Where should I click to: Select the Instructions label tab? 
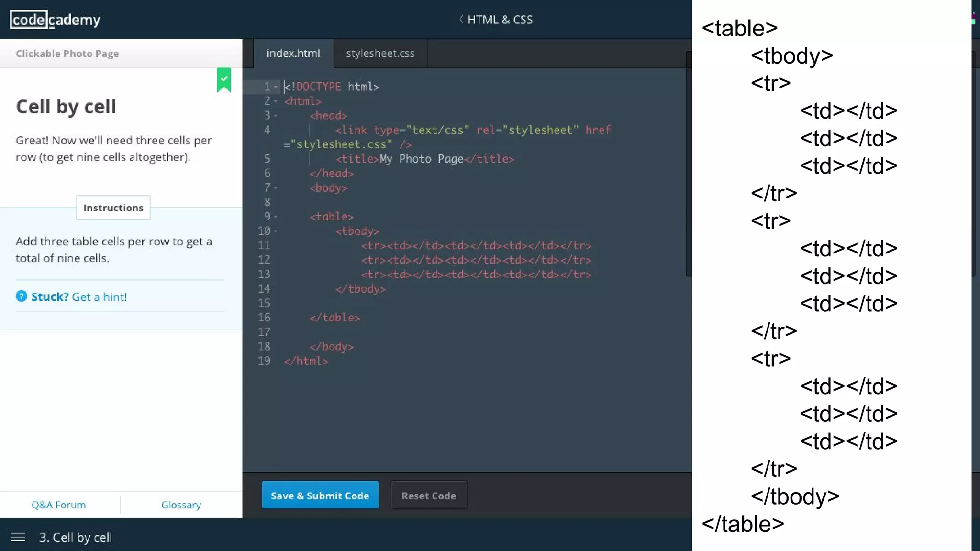113,208
